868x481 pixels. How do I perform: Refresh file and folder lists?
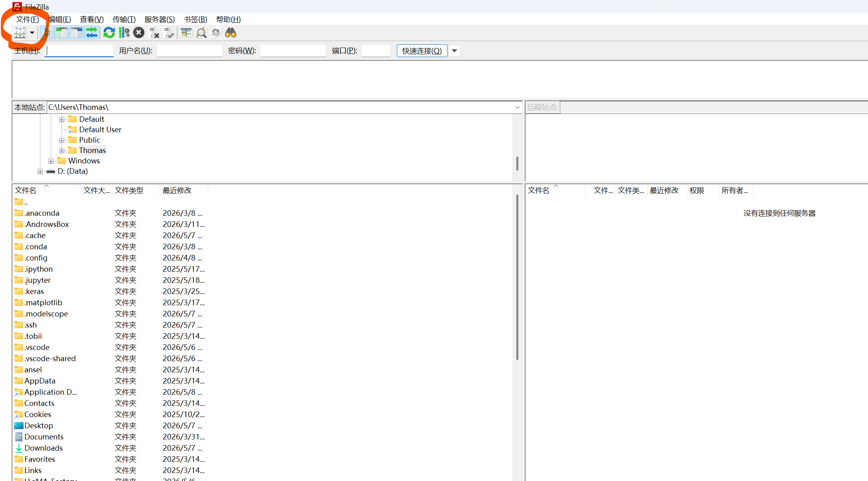coord(109,33)
